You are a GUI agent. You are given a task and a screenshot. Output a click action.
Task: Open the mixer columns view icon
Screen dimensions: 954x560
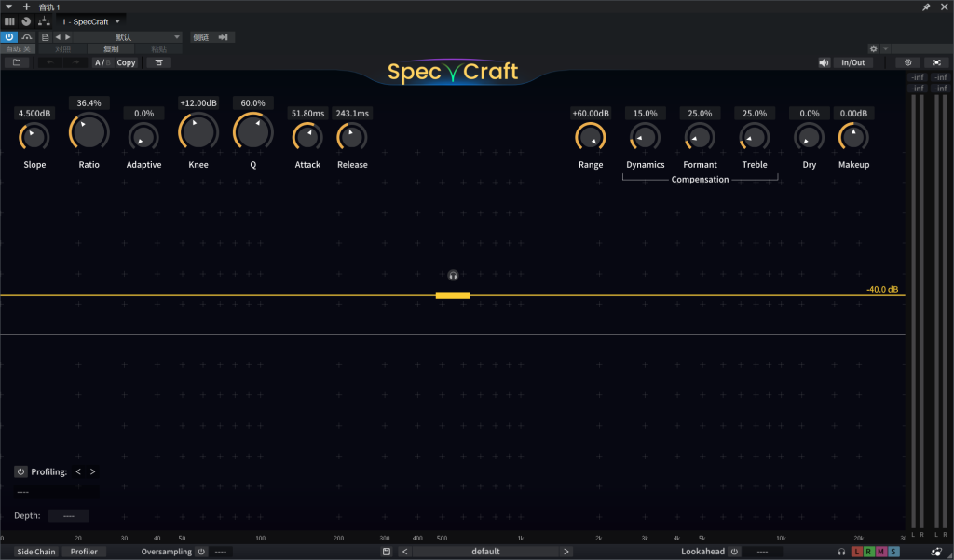point(9,21)
